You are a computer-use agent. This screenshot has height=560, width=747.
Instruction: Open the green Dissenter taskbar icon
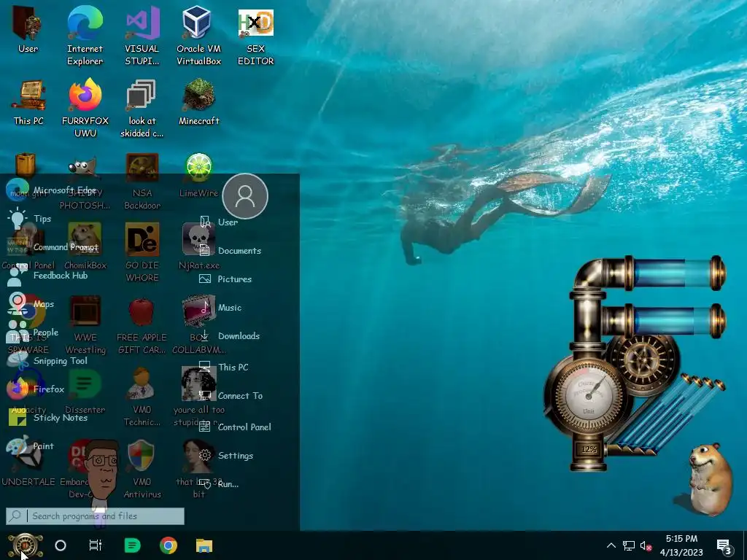pyautogui.click(x=132, y=545)
